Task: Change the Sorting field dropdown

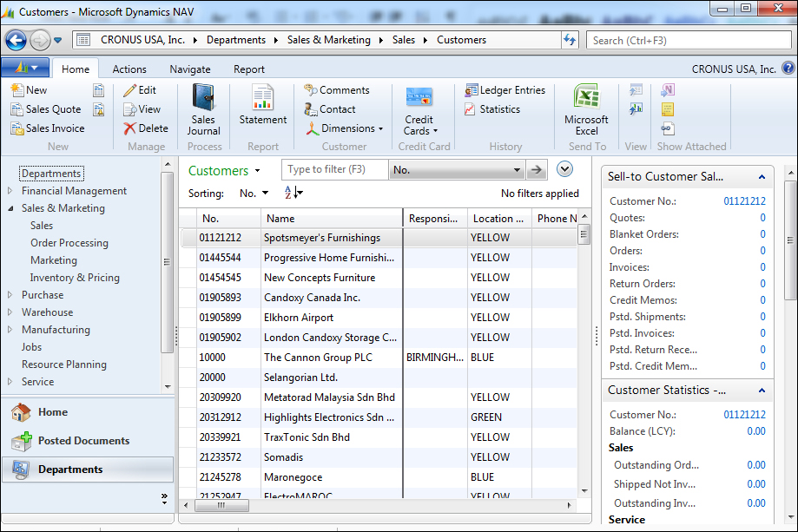Action: pos(254,194)
